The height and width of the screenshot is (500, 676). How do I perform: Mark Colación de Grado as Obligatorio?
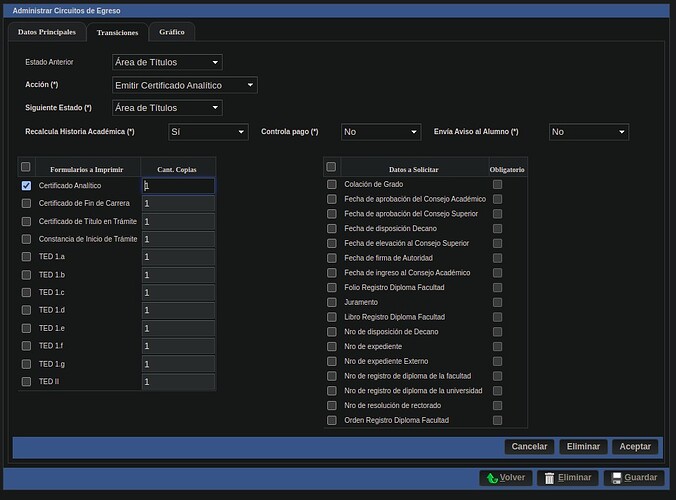498,184
